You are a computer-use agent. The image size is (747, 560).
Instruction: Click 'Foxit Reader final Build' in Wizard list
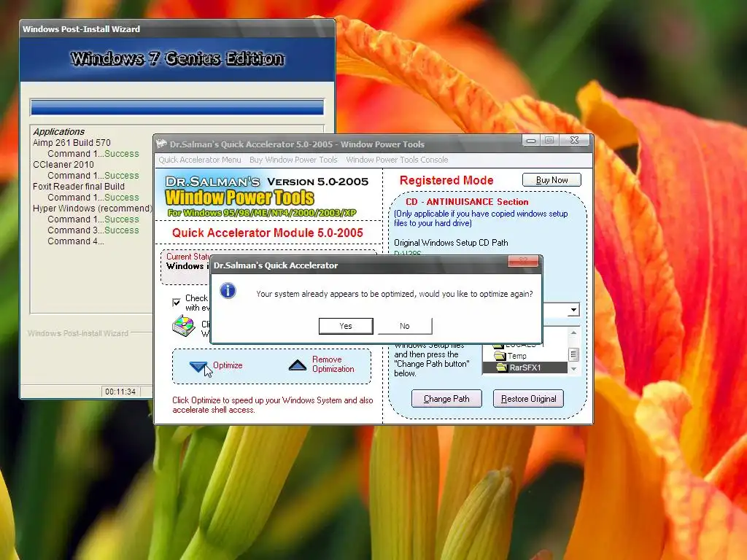[79, 187]
